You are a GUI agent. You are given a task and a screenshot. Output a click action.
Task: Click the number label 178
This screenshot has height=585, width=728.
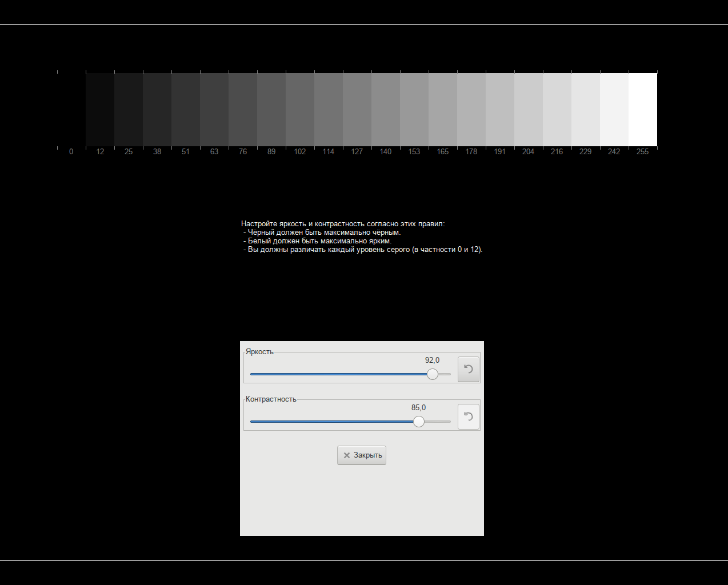pyautogui.click(x=471, y=152)
